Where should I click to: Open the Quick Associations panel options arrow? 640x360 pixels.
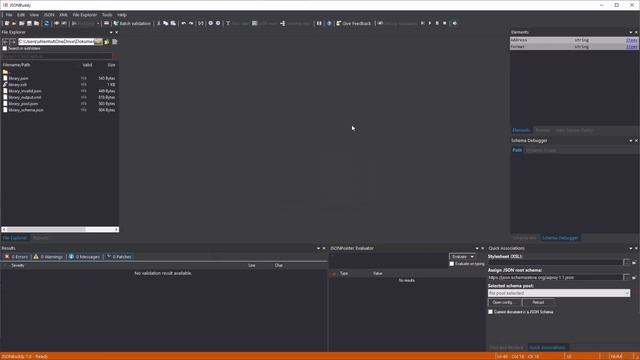point(631,248)
